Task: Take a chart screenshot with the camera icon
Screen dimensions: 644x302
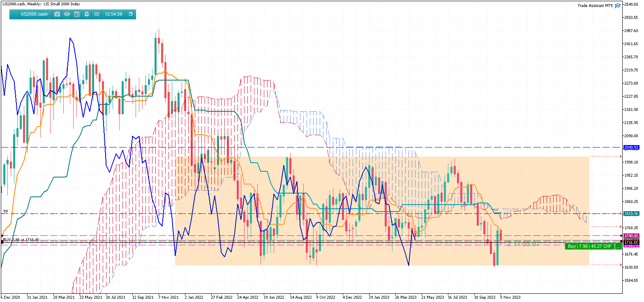Action: coord(57,14)
